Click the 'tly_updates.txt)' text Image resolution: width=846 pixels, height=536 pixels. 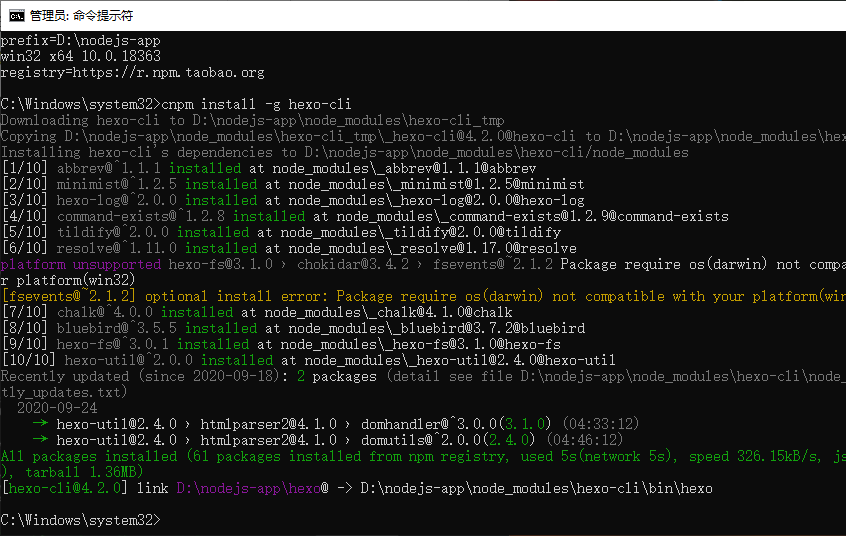point(64,392)
